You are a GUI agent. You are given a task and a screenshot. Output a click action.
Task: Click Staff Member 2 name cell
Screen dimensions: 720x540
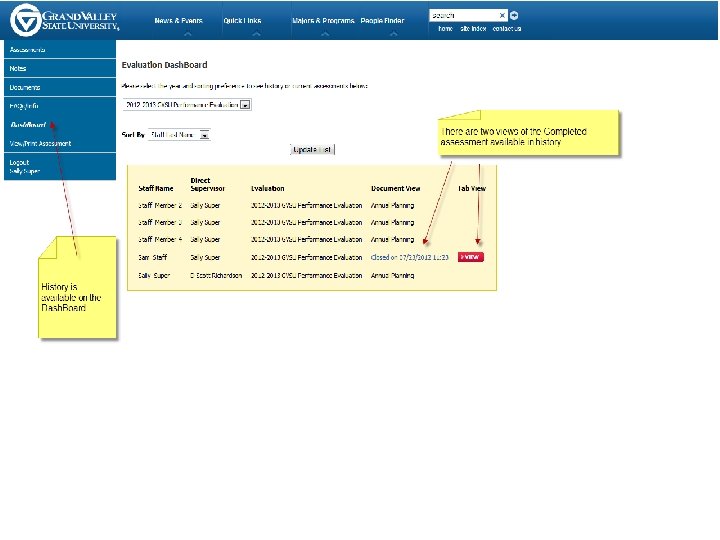point(160,205)
